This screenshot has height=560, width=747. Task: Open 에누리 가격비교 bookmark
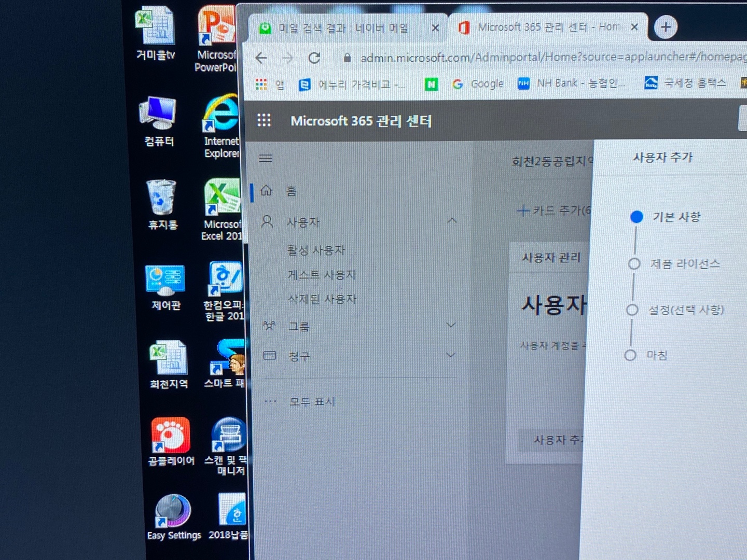click(x=352, y=84)
